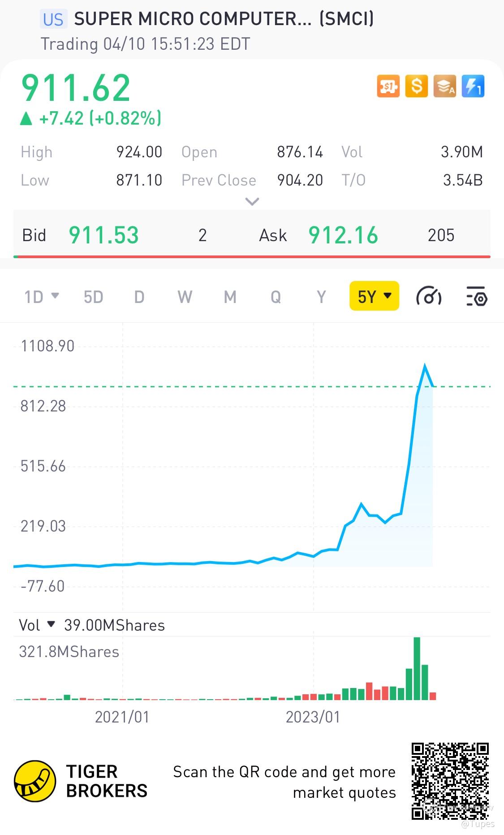Select the M monthly chart tab
Viewport: 504px width, 835px height.
tap(230, 297)
